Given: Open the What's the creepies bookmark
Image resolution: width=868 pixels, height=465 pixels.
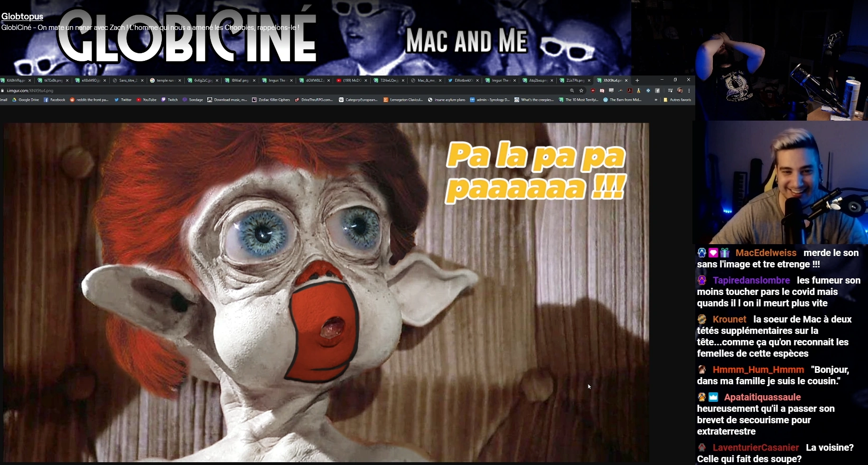Looking at the screenshot, I should 534,100.
